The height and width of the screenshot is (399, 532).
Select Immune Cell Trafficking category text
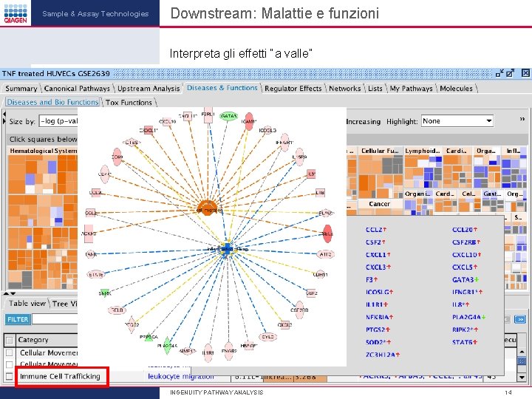[60, 376]
